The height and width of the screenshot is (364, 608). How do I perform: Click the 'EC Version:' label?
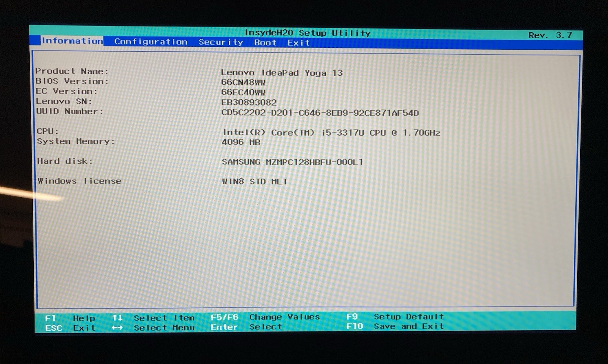[x=66, y=91]
